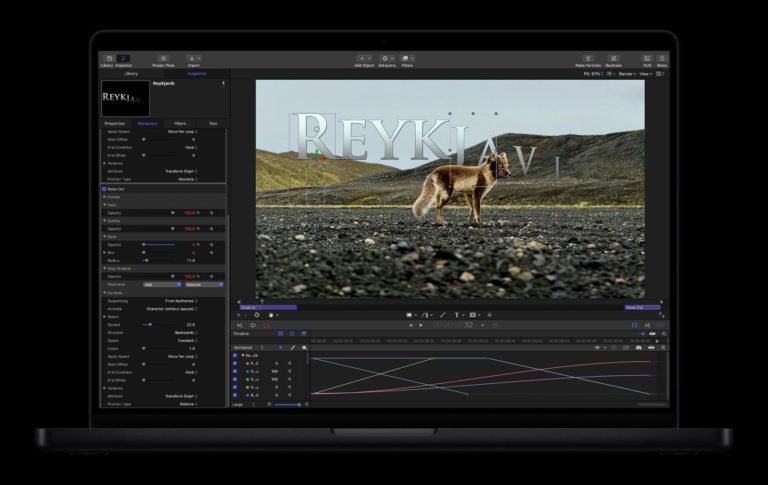Toggle the teal parameter curve checkbox
Viewport: 768px width, 485px height.
click(235, 371)
